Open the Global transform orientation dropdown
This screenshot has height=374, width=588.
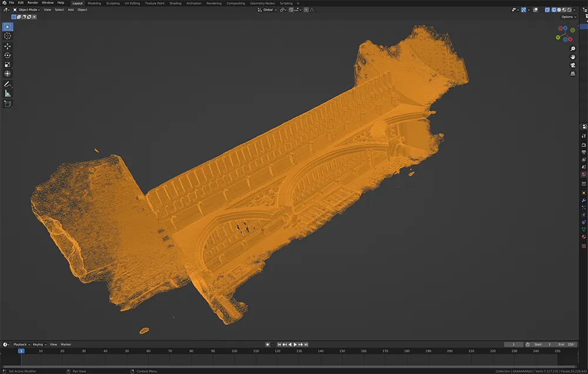click(269, 10)
